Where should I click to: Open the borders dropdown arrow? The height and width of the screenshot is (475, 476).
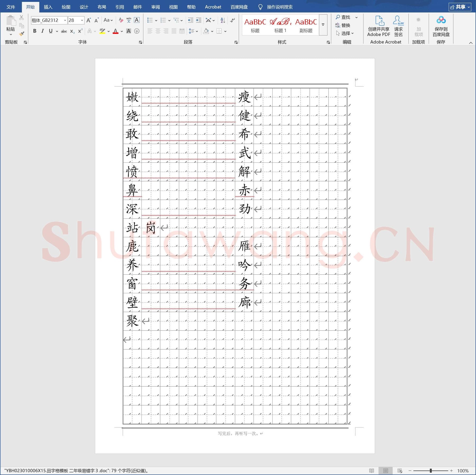click(x=225, y=31)
